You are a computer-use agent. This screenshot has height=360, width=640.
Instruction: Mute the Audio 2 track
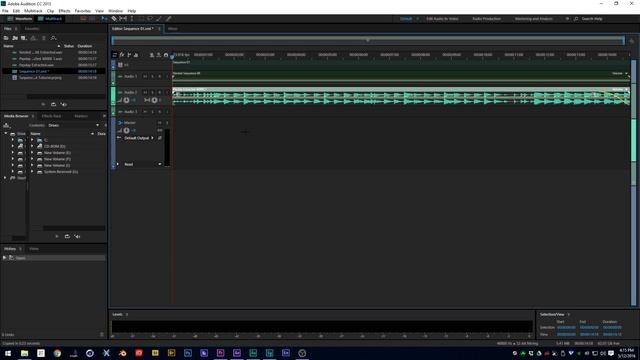tap(145, 92)
